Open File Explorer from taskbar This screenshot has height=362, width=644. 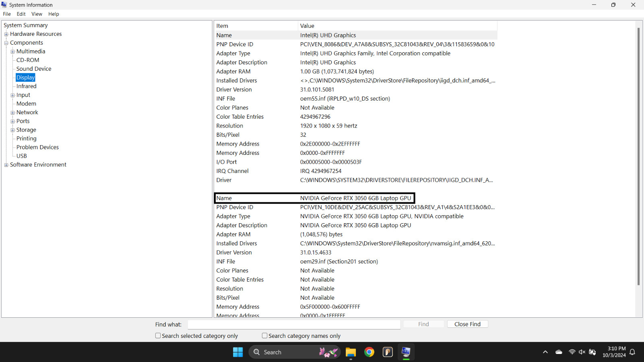(351, 352)
